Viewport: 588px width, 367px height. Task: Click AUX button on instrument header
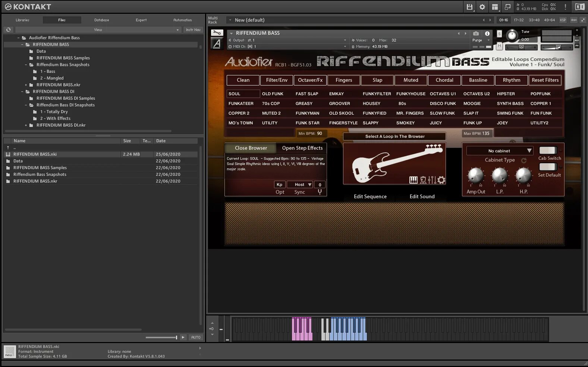(577, 40)
